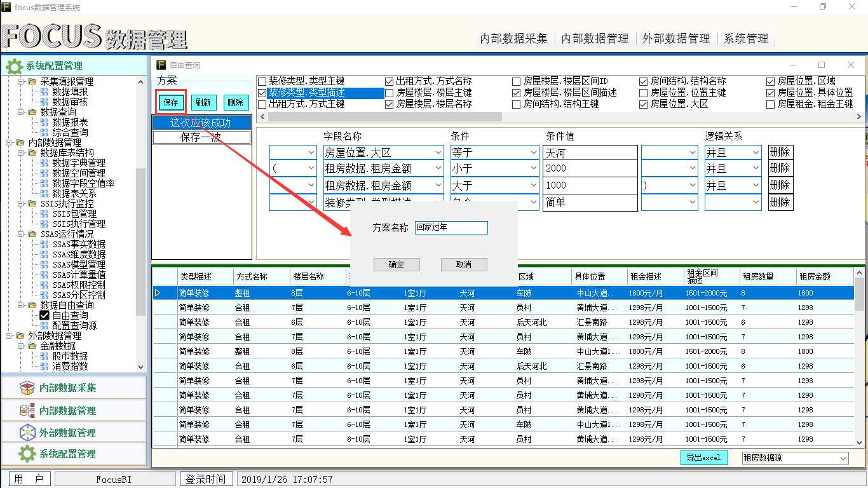Click the 删除 scheme button
The image size is (868, 488).
(x=236, y=102)
